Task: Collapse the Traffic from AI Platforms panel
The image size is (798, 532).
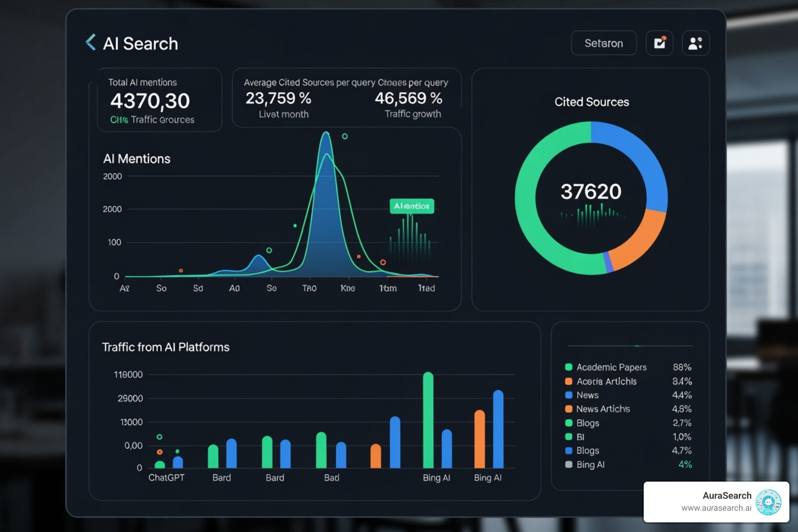Action: click(166, 347)
